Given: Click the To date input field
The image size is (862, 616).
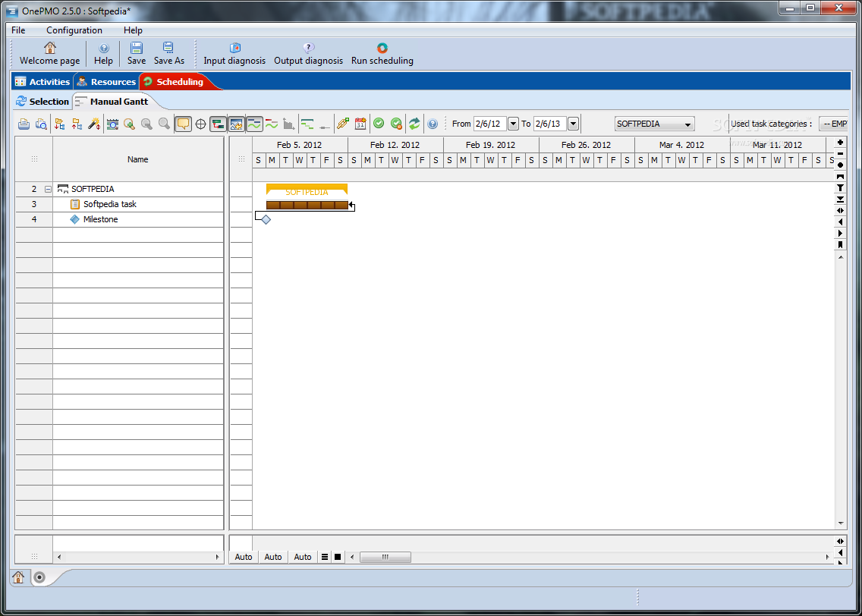Looking at the screenshot, I should (x=549, y=124).
